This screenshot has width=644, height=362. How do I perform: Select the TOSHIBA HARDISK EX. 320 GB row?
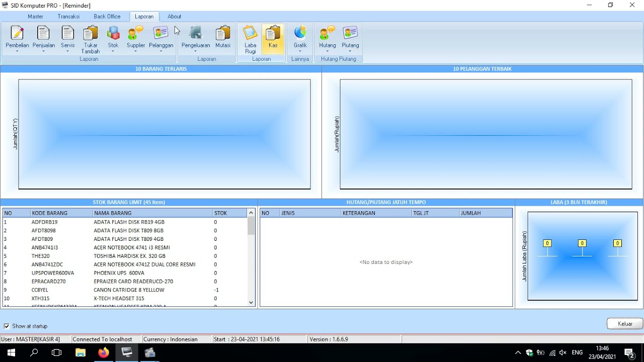click(x=125, y=256)
